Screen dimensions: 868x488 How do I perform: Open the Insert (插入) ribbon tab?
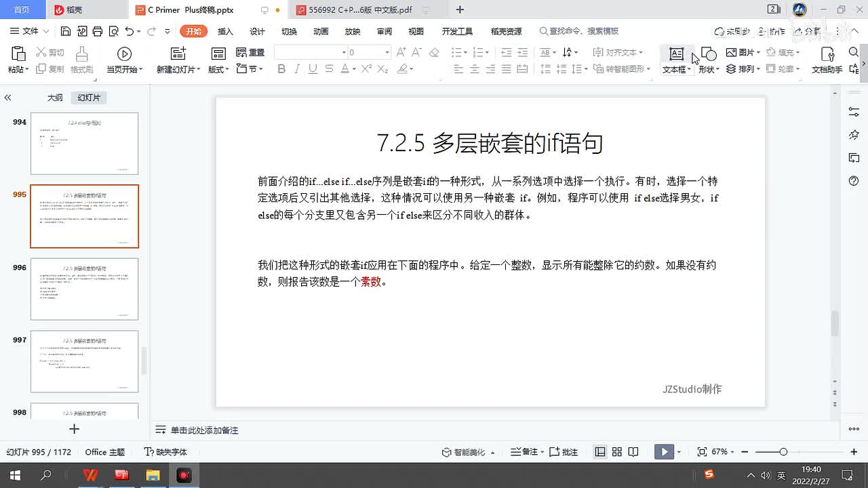pyautogui.click(x=225, y=31)
